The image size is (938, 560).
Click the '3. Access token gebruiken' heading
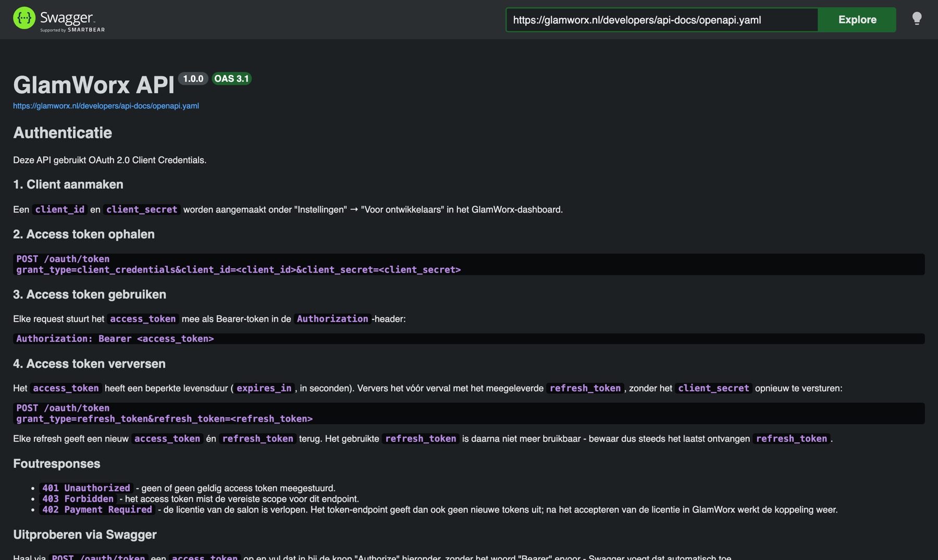tap(90, 294)
